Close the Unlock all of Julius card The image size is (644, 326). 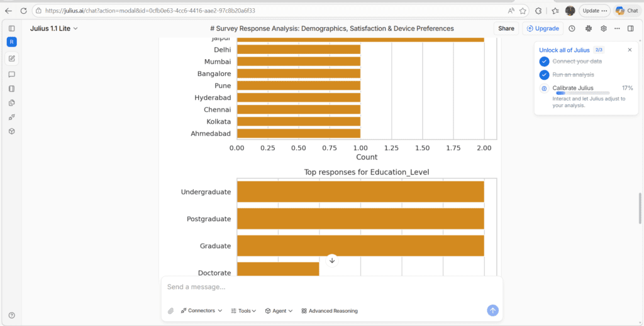[x=630, y=50]
